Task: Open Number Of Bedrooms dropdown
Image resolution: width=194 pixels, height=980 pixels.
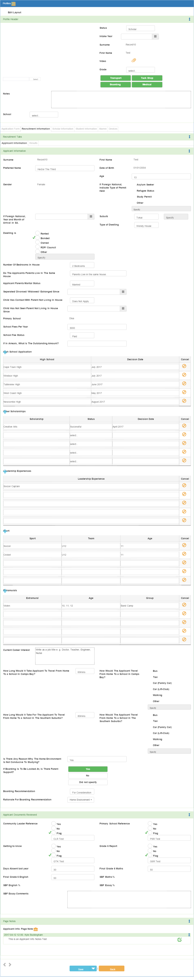Action: (x=82, y=265)
